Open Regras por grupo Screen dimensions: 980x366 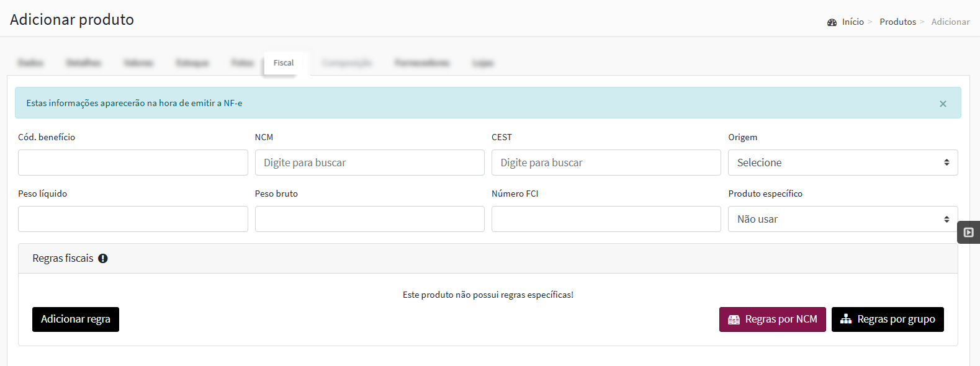(888, 319)
